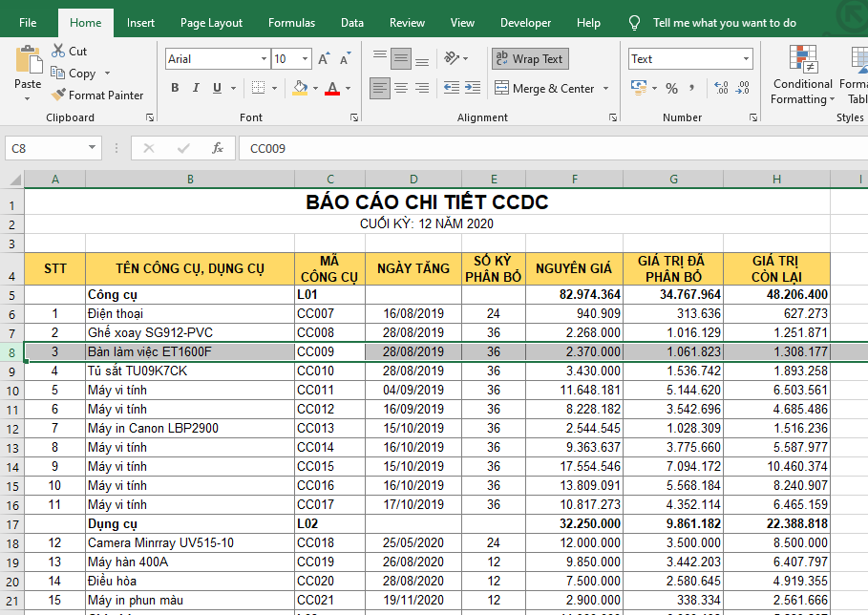Open the Formulas ribbon tab
868x615 pixels.
tap(291, 23)
